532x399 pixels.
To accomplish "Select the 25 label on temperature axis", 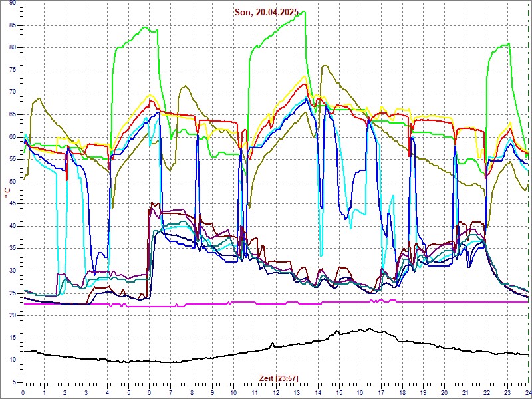I will tap(13, 293).
